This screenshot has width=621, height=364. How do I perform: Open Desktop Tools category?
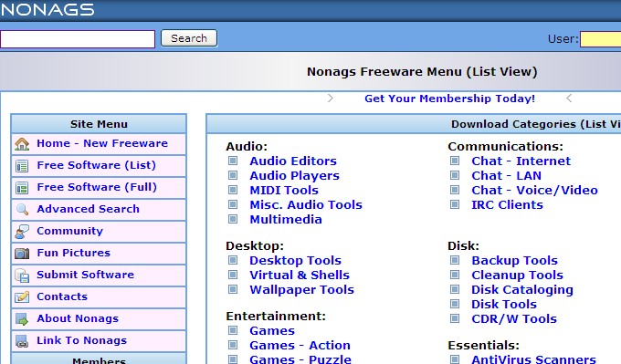click(295, 261)
